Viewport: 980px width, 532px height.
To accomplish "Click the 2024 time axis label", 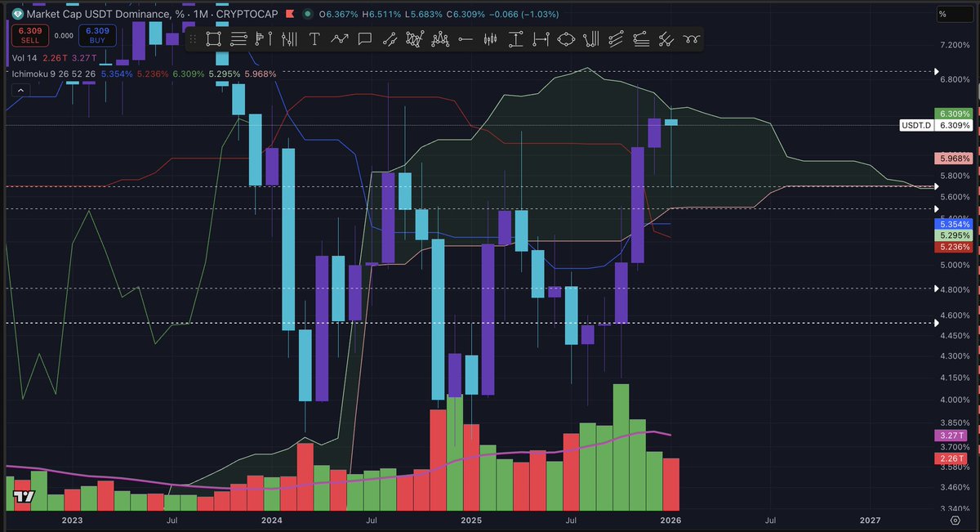I will pyautogui.click(x=271, y=520).
